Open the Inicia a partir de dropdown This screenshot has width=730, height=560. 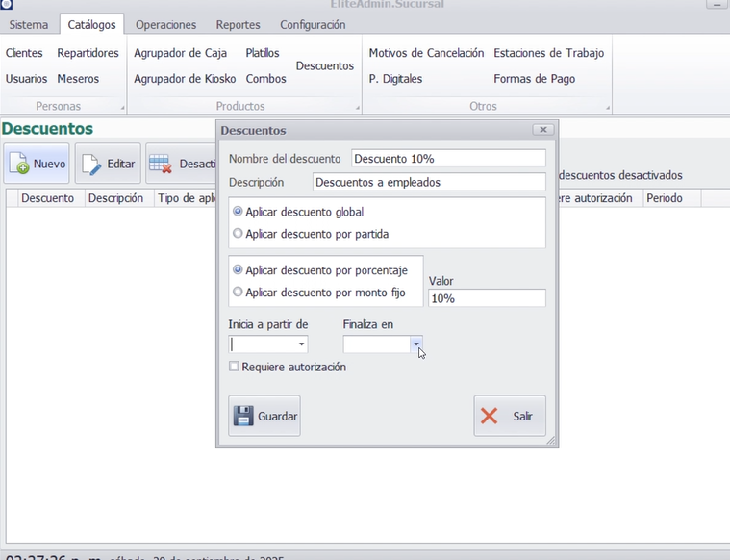tap(302, 344)
